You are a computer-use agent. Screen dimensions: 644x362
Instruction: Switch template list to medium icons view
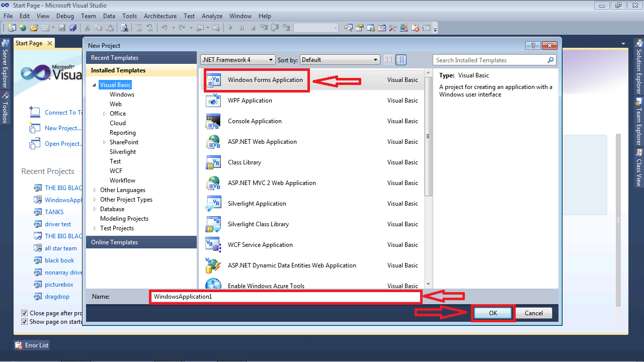[x=401, y=60]
